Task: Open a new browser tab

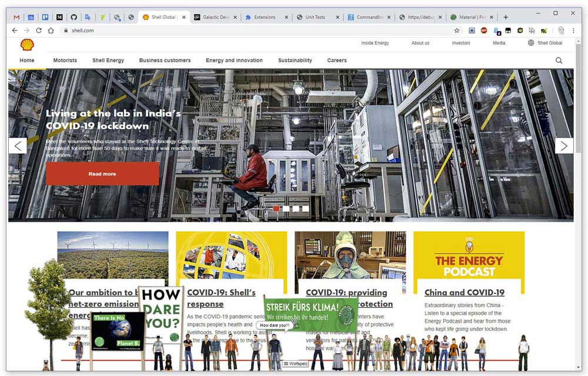Action: [x=506, y=17]
